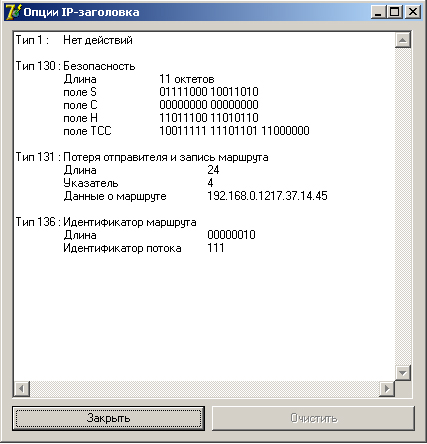Image resolution: width=427 pixels, height=444 pixels.
Task: Click the greyed-out Очистить button
Action: (x=314, y=418)
